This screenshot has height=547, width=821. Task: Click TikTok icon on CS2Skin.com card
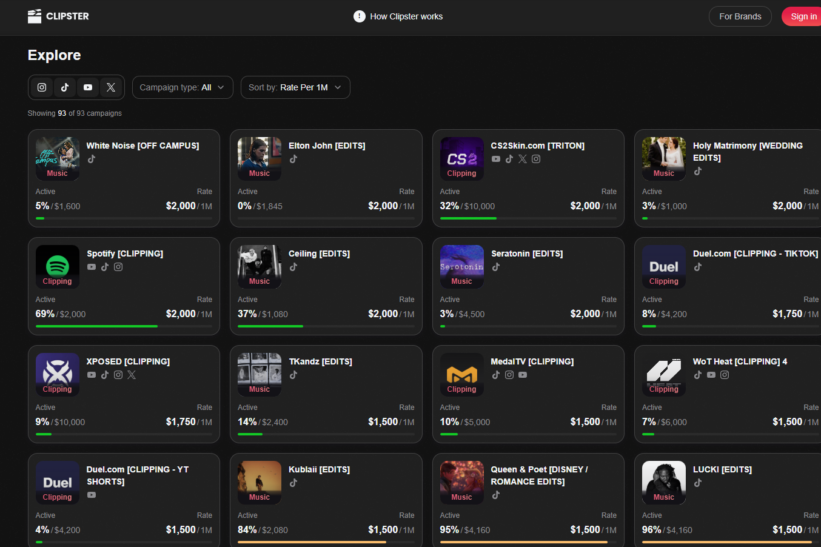pyautogui.click(x=509, y=159)
